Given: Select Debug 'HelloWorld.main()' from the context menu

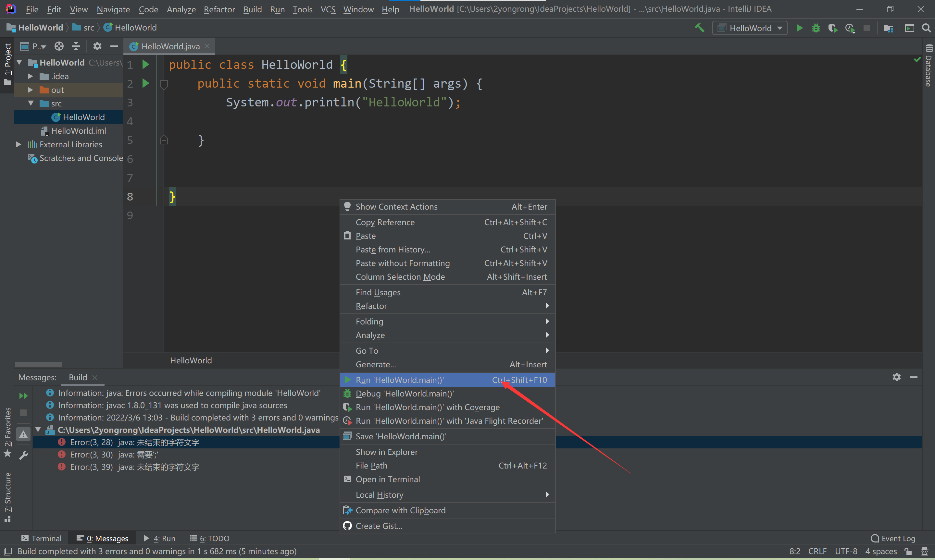Looking at the screenshot, I should point(405,394).
